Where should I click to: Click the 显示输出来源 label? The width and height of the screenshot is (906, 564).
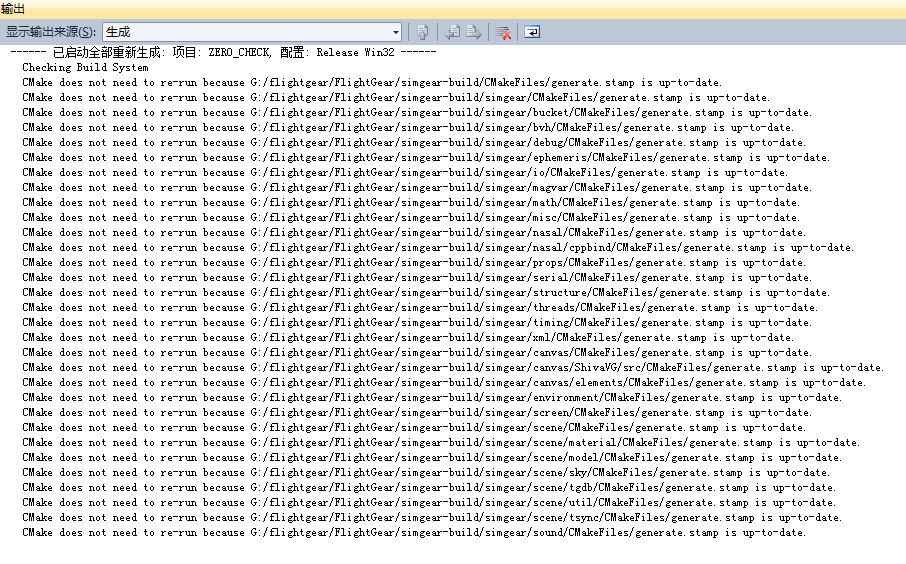coord(51,32)
